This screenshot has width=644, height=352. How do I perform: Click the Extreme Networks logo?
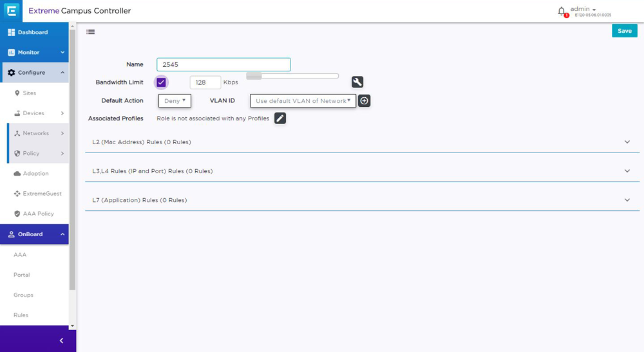click(x=12, y=11)
